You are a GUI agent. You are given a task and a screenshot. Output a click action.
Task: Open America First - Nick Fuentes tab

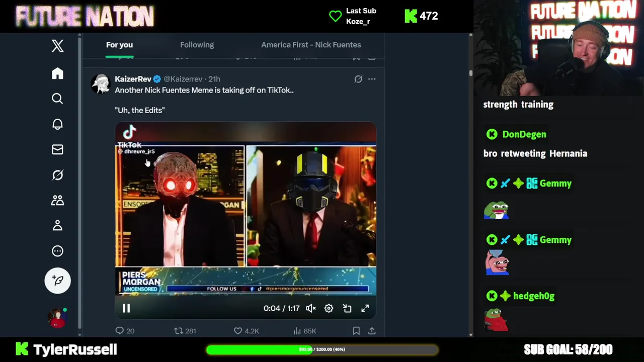[311, 45]
